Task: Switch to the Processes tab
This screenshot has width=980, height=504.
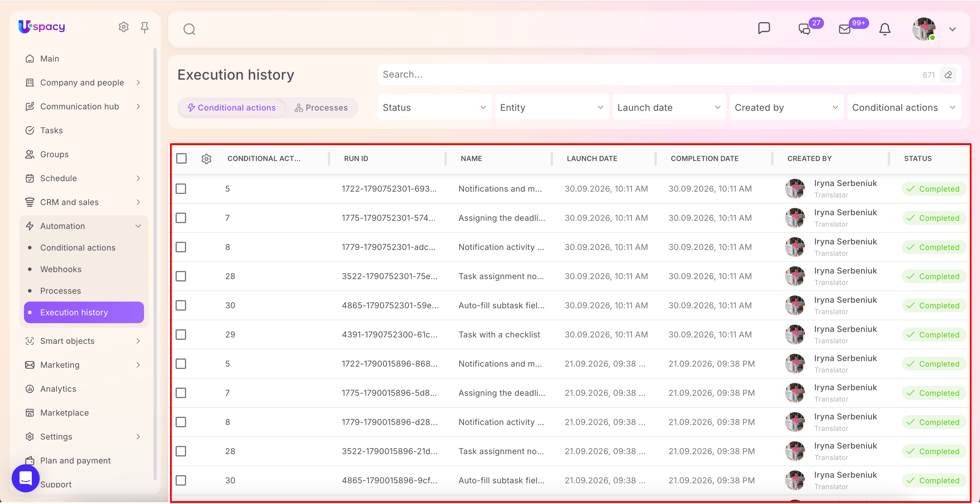Action: [x=321, y=108]
